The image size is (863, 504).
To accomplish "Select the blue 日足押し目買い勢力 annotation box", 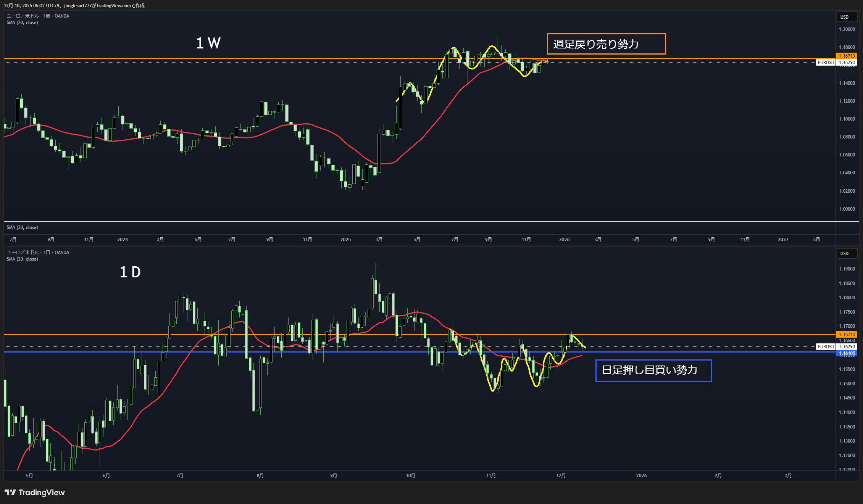I will coord(653,370).
